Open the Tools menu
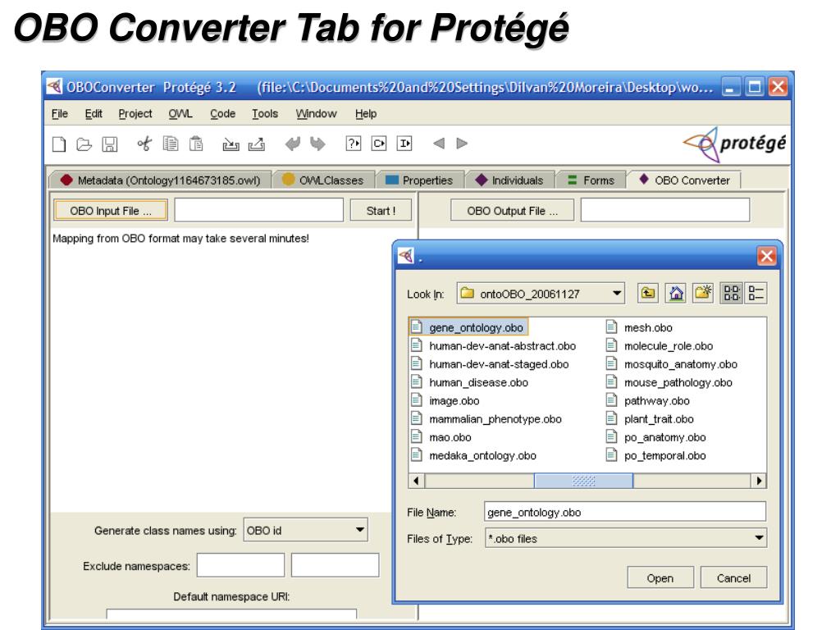Screen dimensions: 840x630 tap(265, 113)
